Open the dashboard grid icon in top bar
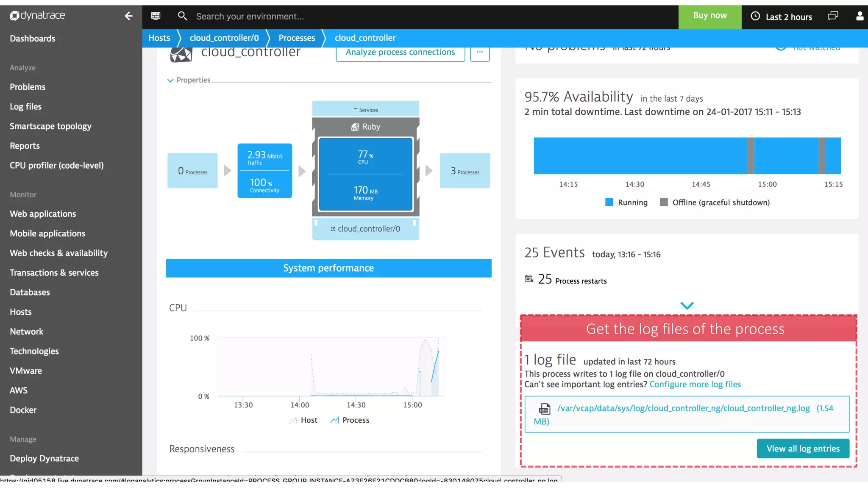 click(x=156, y=16)
